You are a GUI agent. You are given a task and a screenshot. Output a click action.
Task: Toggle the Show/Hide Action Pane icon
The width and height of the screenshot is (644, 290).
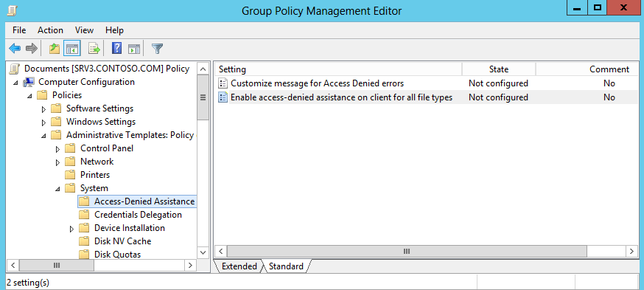[x=134, y=49]
